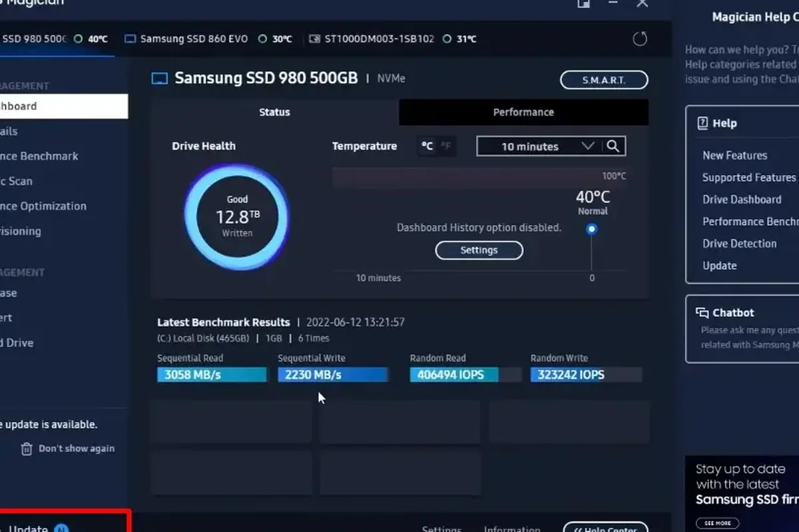The width and height of the screenshot is (799, 532).
Task: Switch temperature unit to °F
Action: 445,146
